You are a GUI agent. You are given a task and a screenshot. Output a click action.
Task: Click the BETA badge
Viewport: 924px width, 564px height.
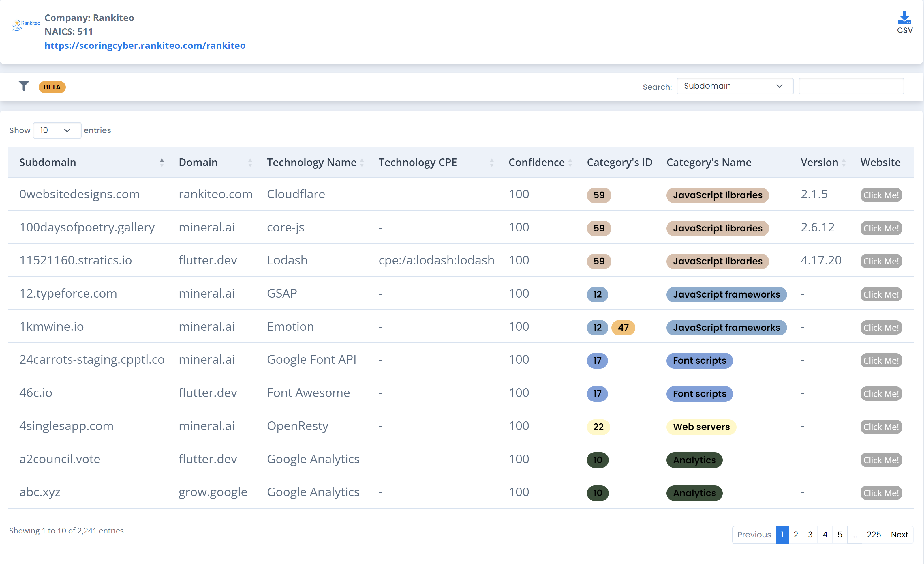coord(52,87)
